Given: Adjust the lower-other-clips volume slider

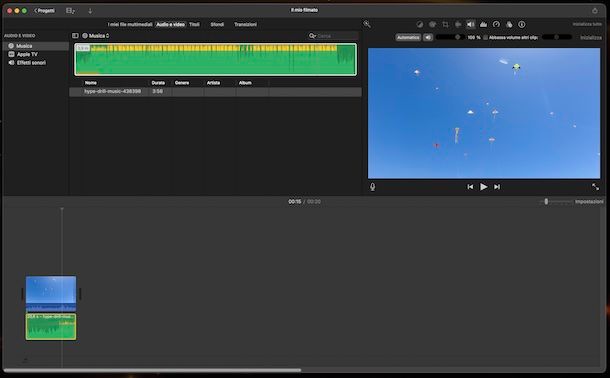Looking at the screenshot, I should 556,37.
